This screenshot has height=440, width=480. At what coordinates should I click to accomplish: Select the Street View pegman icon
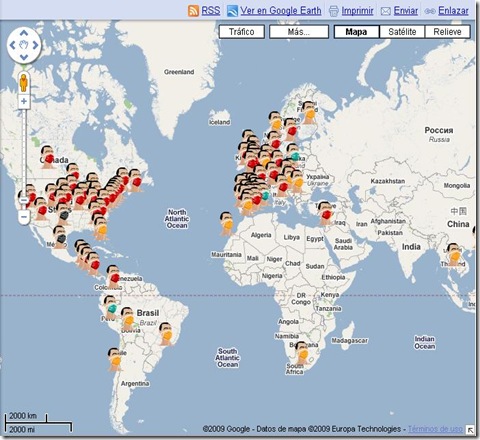pyautogui.click(x=24, y=82)
